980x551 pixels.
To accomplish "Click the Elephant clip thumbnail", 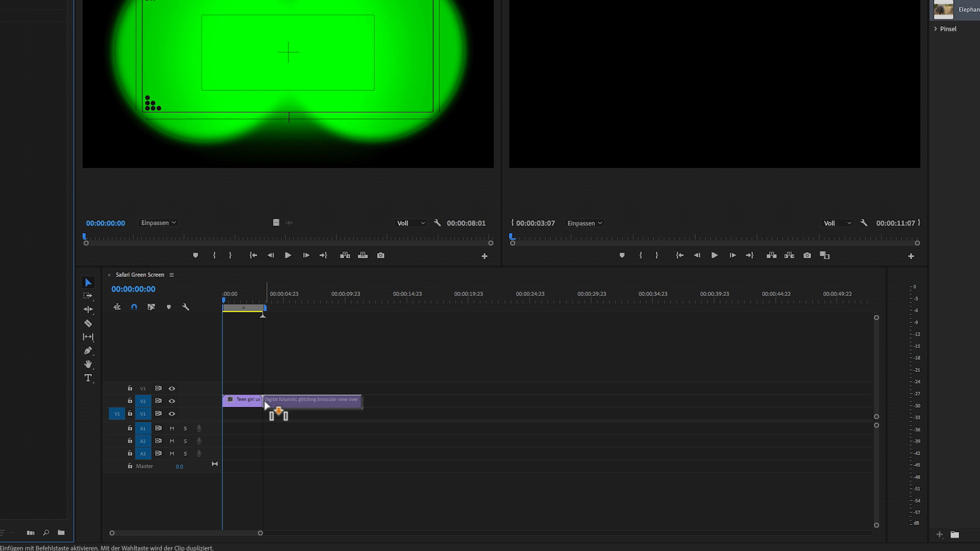I will (x=943, y=9).
